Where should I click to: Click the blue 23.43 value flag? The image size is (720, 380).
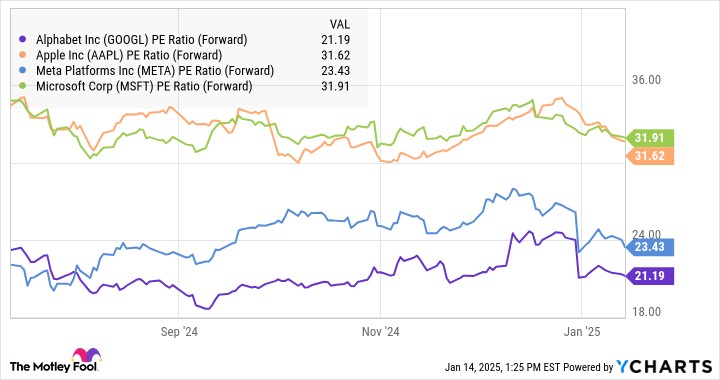point(649,247)
